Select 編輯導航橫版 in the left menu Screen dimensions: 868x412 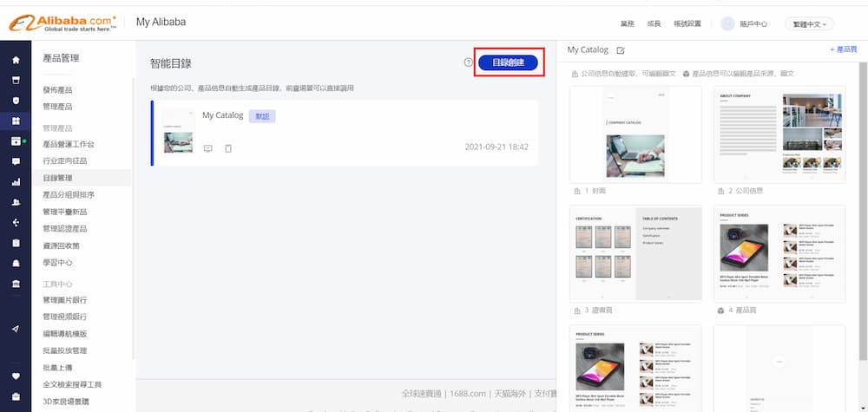pos(65,333)
